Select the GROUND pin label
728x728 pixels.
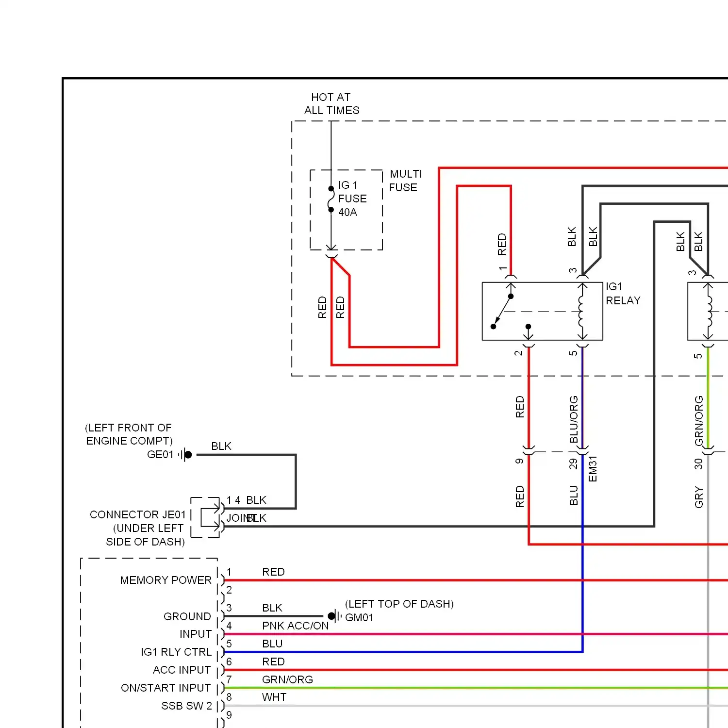pyautogui.click(x=187, y=616)
